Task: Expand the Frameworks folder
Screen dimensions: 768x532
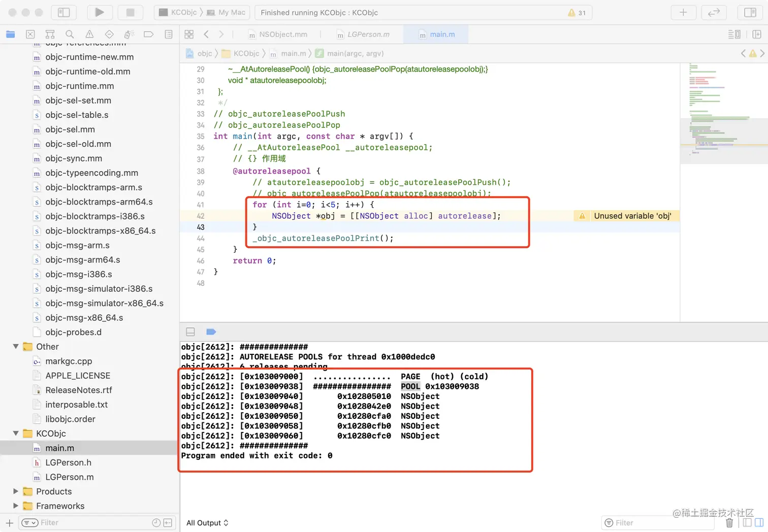Action: [16, 506]
